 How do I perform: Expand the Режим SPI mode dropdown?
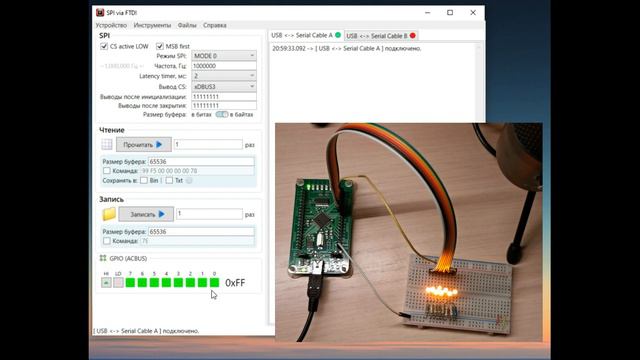tap(224, 56)
